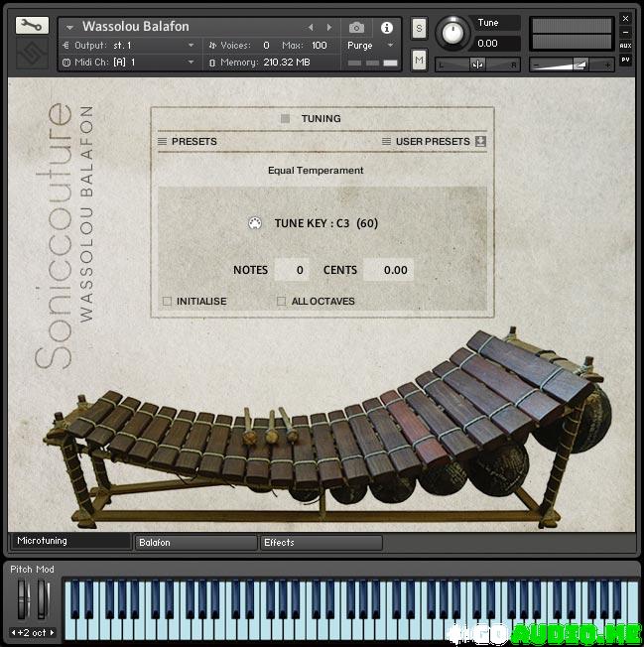Click the modulation wheel

[x=43, y=599]
